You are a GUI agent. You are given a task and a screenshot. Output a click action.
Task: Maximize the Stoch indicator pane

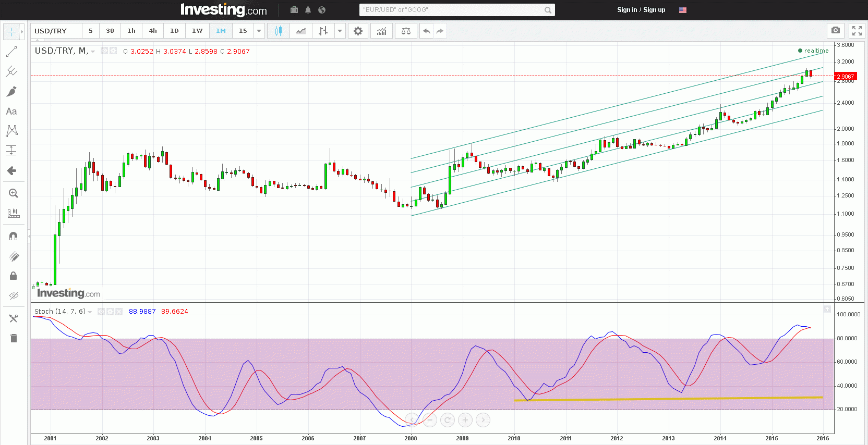(827, 310)
